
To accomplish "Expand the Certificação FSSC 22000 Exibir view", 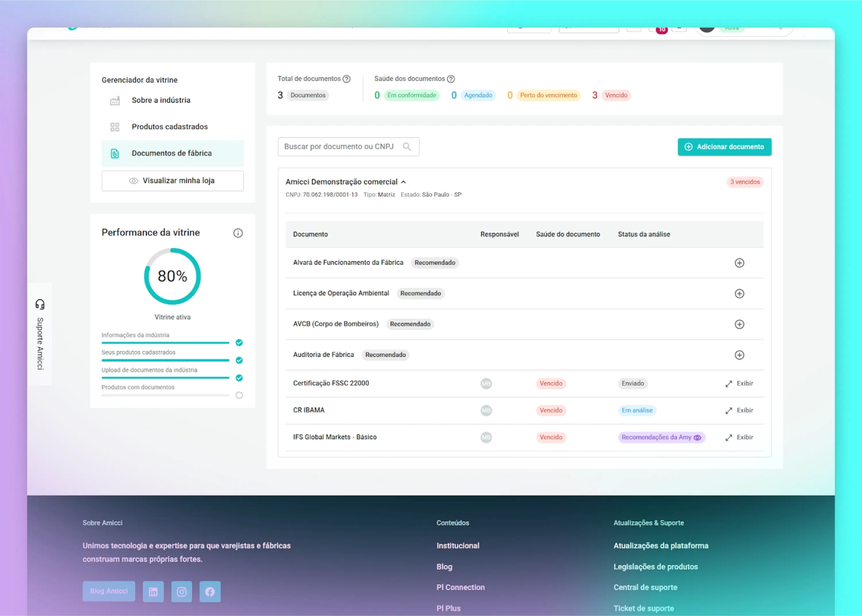I will pyautogui.click(x=739, y=383).
